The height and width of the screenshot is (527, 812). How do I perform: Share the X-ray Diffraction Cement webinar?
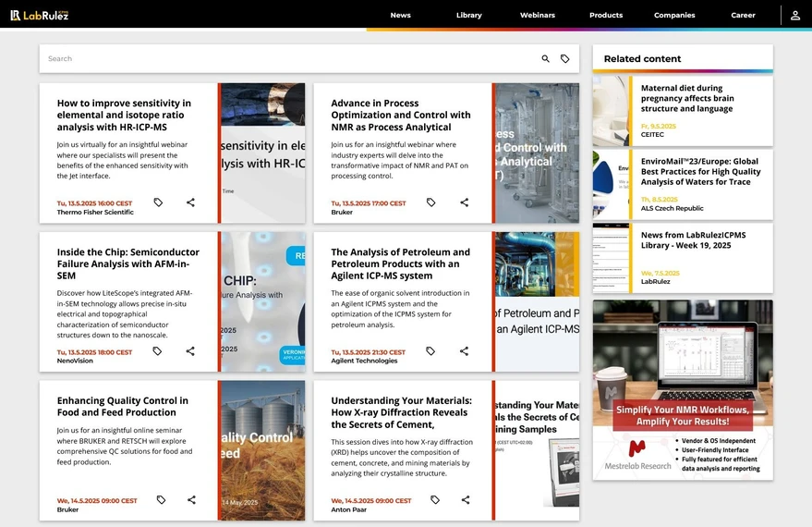coord(466,499)
